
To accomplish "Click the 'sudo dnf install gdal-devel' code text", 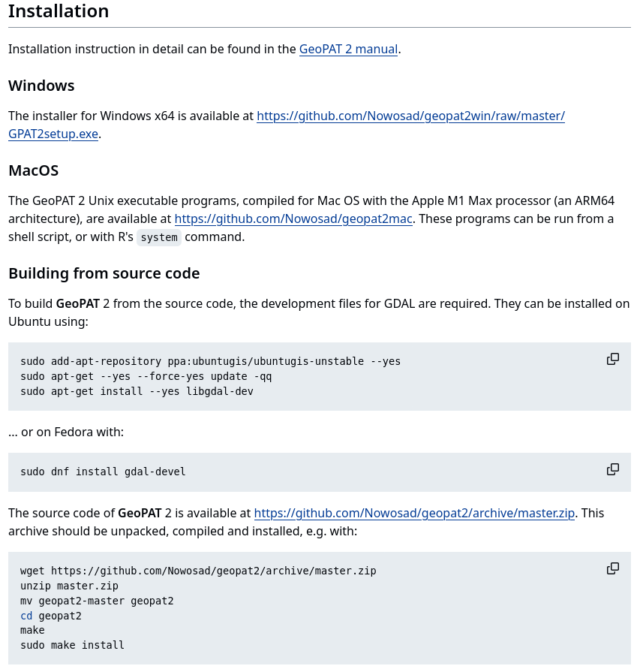I will pyautogui.click(x=103, y=472).
